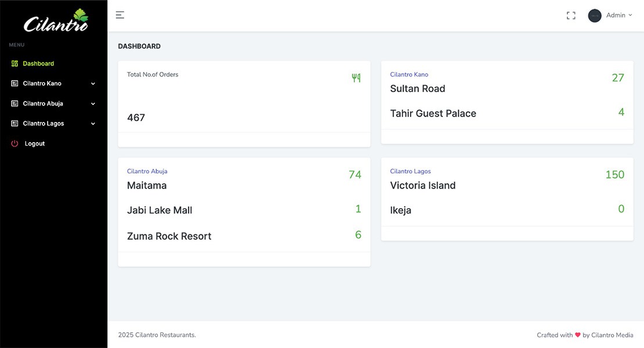Open the Cilantro Abuja card link

pyautogui.click(x=147, y=171)
